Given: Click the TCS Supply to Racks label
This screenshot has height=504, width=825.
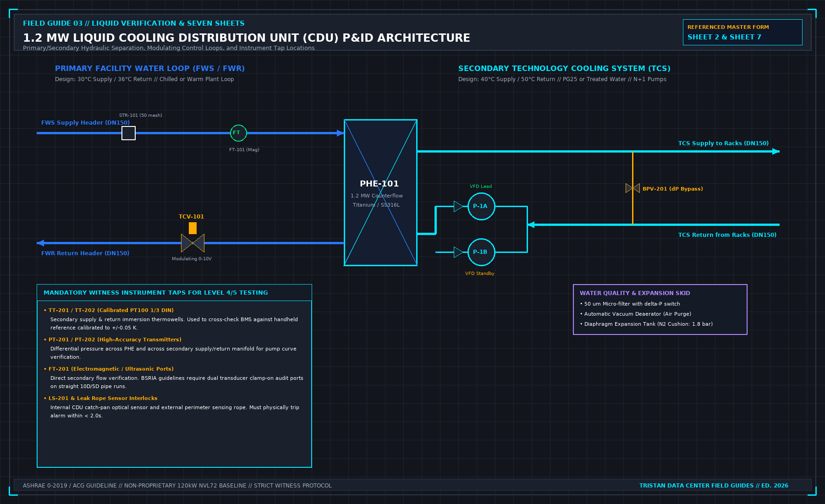Looking at the screenshot, I should click(x=723, y=143).
